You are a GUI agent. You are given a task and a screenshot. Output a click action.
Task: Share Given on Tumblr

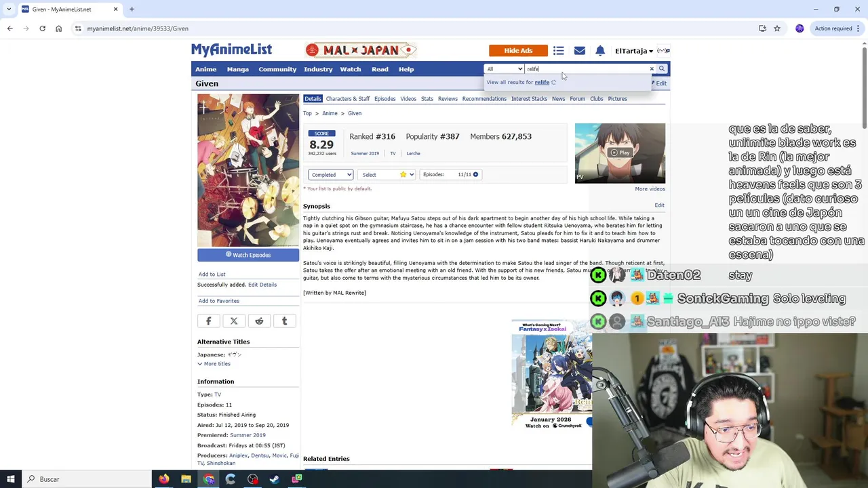(x=284, y=321)
